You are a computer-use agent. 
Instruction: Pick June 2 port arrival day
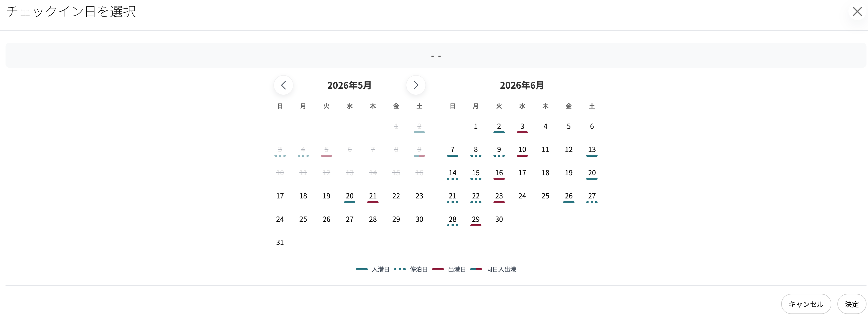pyautogui.click(x=499, y=127)
